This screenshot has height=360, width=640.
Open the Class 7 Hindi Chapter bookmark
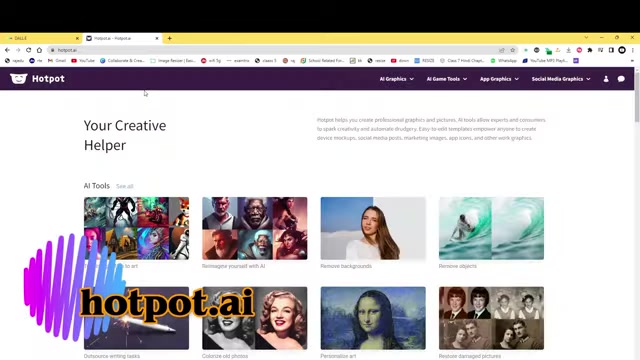point(462,60)
